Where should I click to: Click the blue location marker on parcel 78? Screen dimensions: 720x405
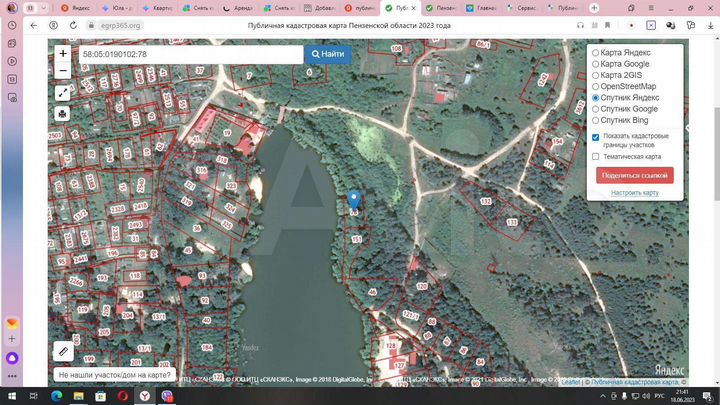point(354,200)
